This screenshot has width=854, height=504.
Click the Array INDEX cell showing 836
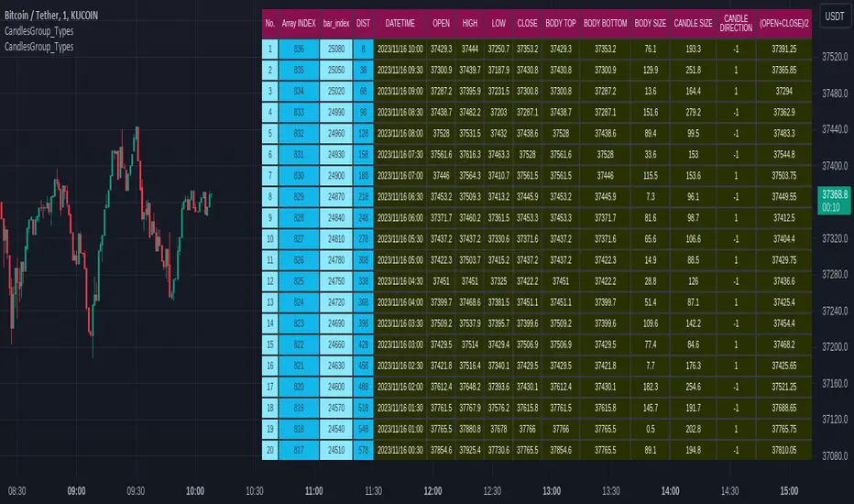(299, 49)
